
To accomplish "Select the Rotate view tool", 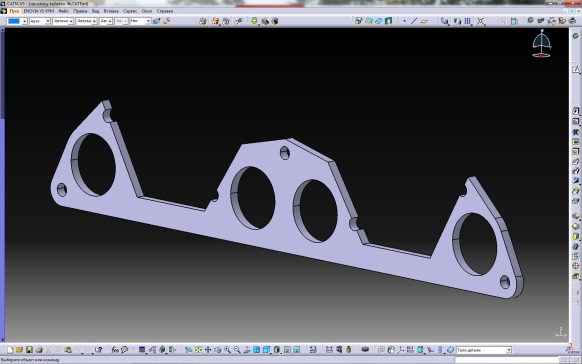I will (218, 350).
